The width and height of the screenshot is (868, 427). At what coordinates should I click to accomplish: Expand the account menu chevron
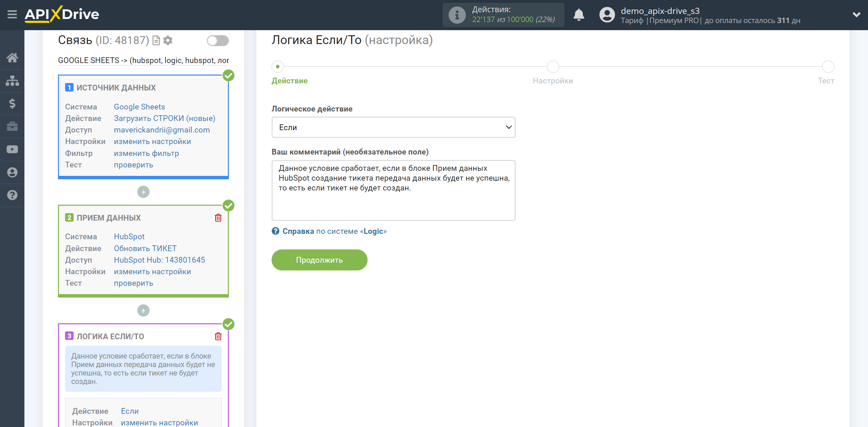point(856,15)
